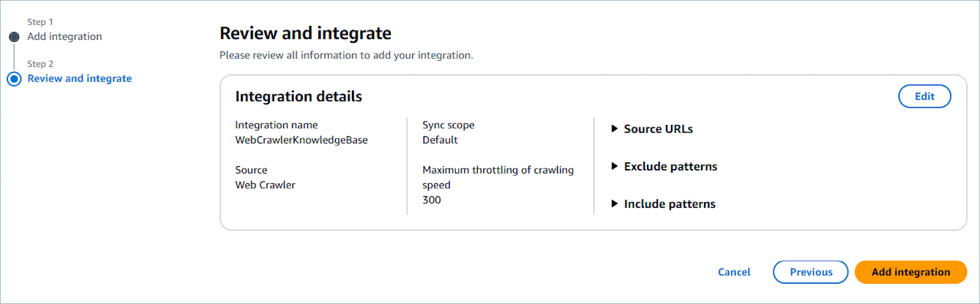
Task: Expand the Source URLs triangle arrow
Action: tap(614, 129)
